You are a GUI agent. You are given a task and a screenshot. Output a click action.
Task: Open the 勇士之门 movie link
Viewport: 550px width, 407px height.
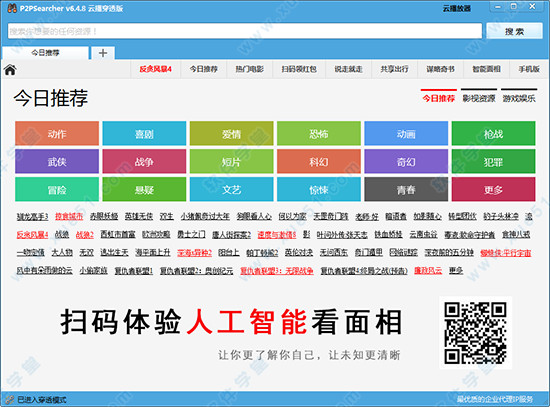click(191, 234)
